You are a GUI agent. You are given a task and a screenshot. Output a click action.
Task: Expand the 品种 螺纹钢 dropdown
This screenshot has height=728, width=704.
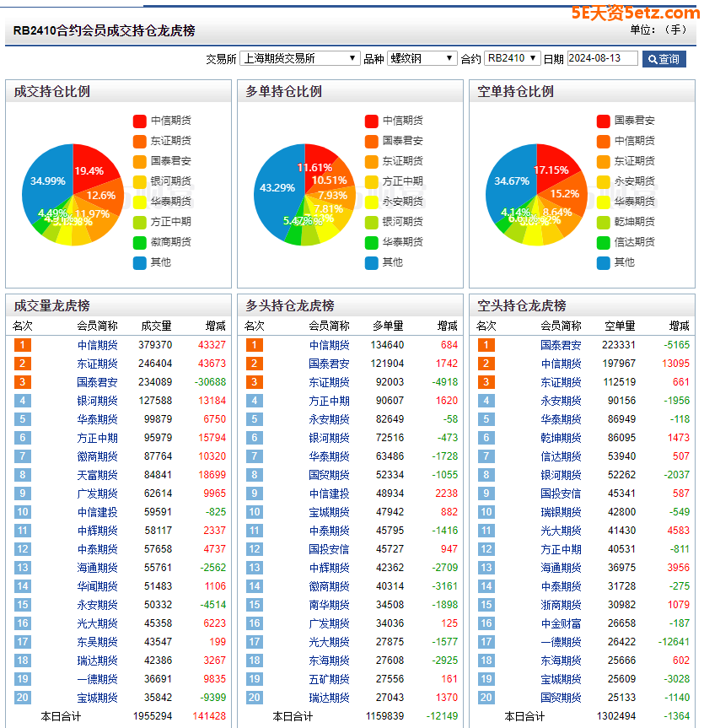pos(422,58)
